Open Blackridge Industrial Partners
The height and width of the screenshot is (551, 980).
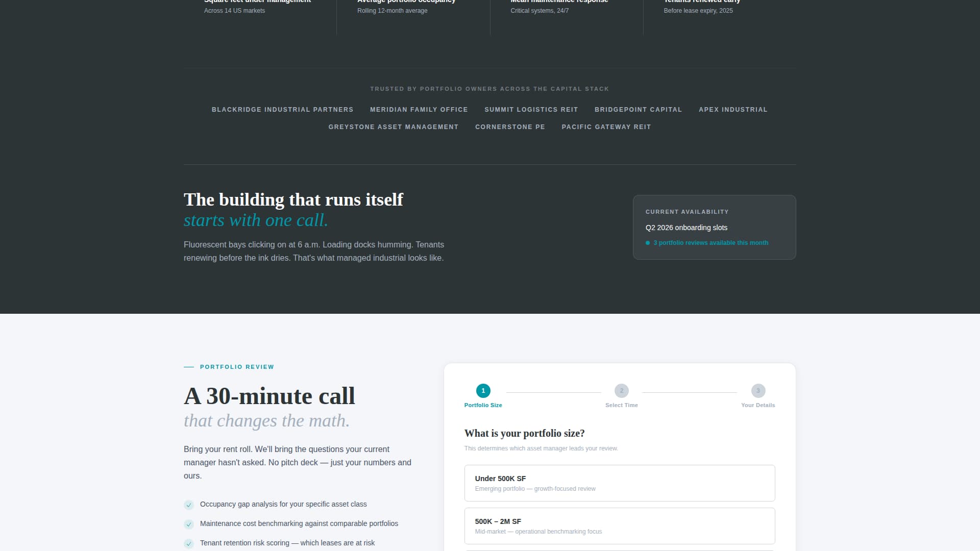[282, 109]
